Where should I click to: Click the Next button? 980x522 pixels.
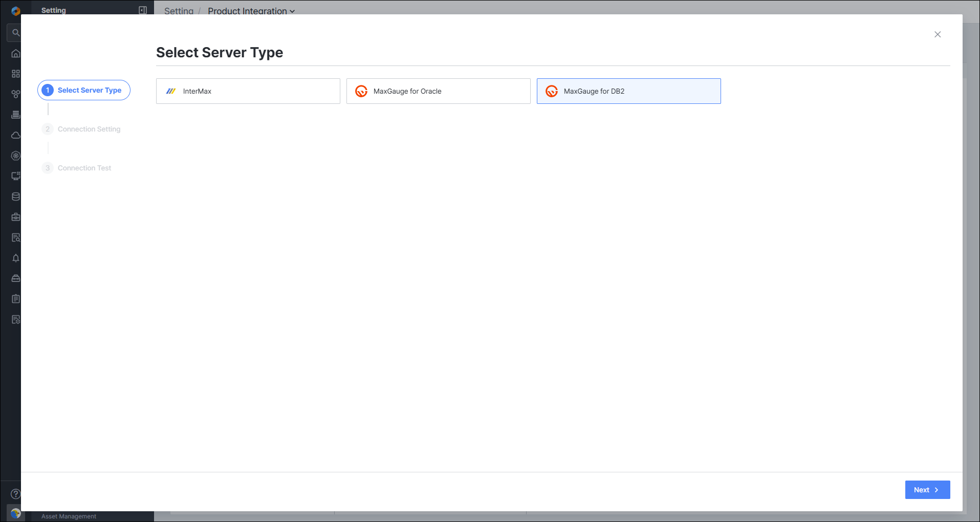(x=927, y=490)
